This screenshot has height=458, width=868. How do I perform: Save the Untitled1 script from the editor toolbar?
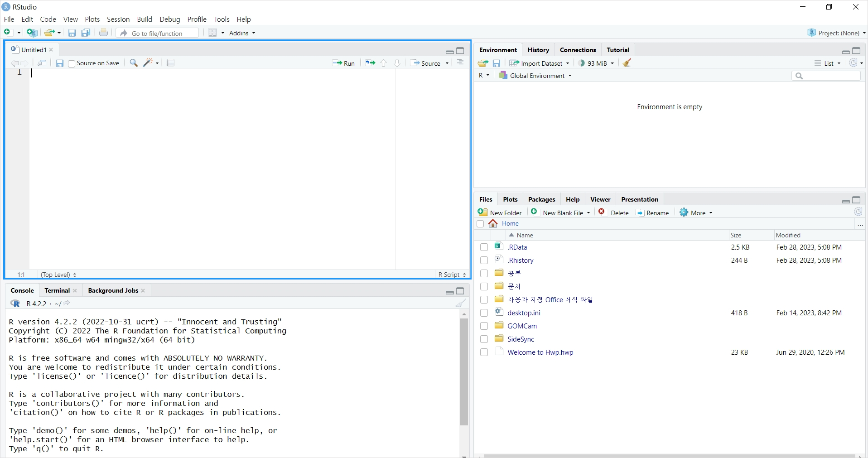pyautogui.click(x=59, y=63)
